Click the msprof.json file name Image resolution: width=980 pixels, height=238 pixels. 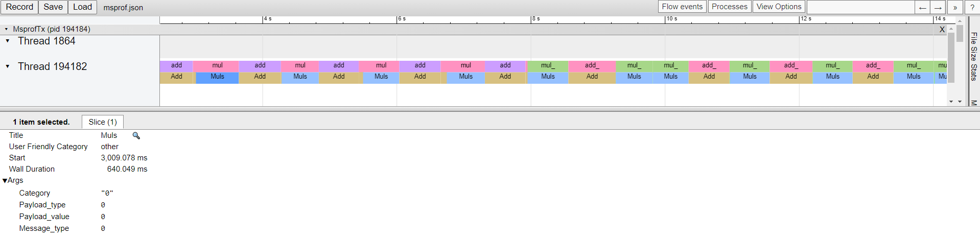(123, 8)
